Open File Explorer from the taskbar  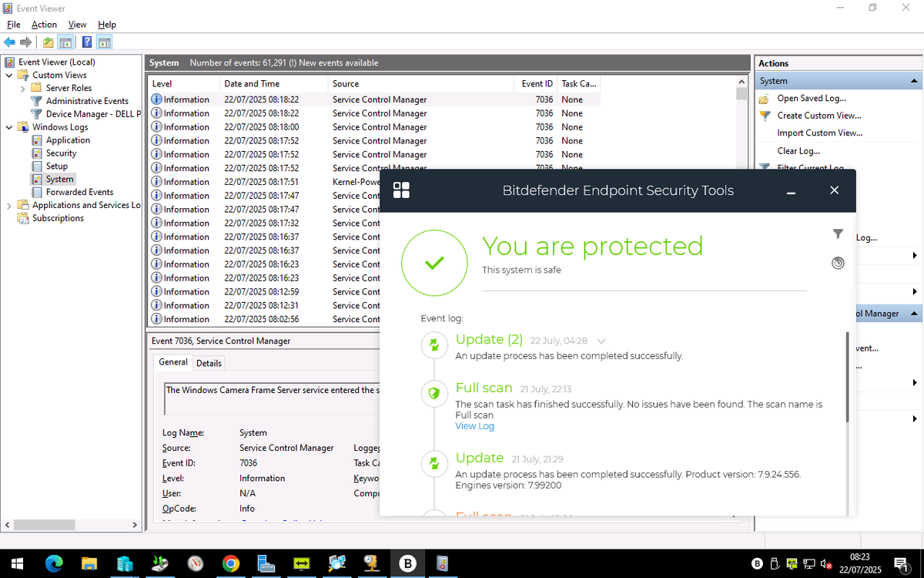click(x=89, y=564)
